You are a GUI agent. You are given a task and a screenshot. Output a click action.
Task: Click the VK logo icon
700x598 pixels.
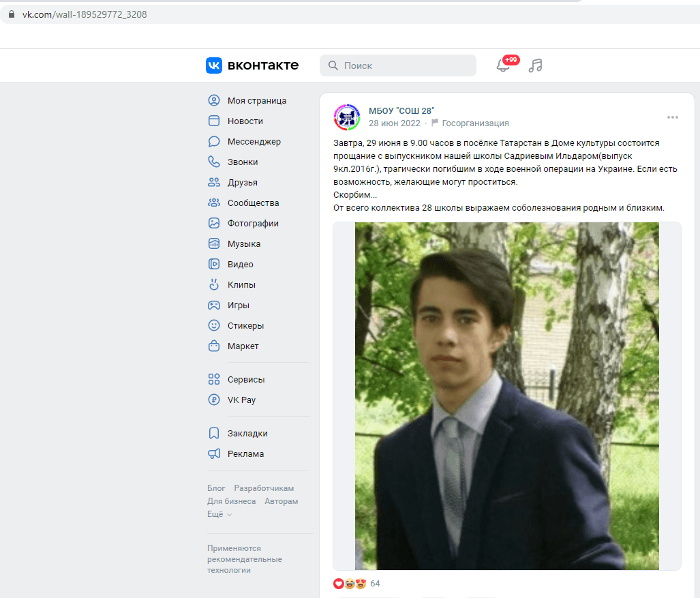pyautogui.click(x=214, y=65)
